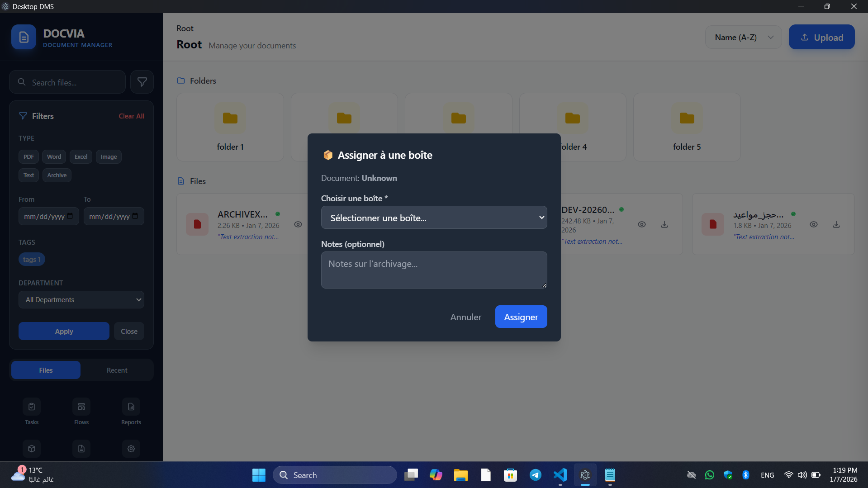Open Telegram from the taskbar
The image size is (868, 488).
click(x=536, y=475)
